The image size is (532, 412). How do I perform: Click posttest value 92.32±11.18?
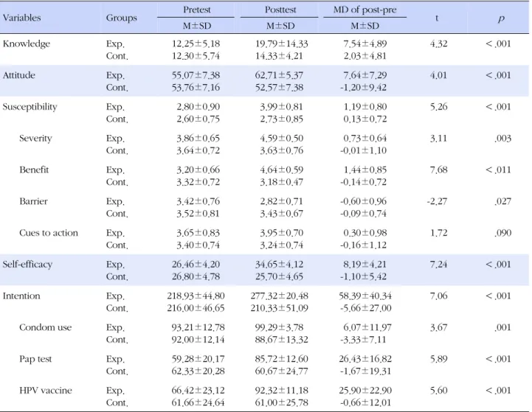(282, 391)
